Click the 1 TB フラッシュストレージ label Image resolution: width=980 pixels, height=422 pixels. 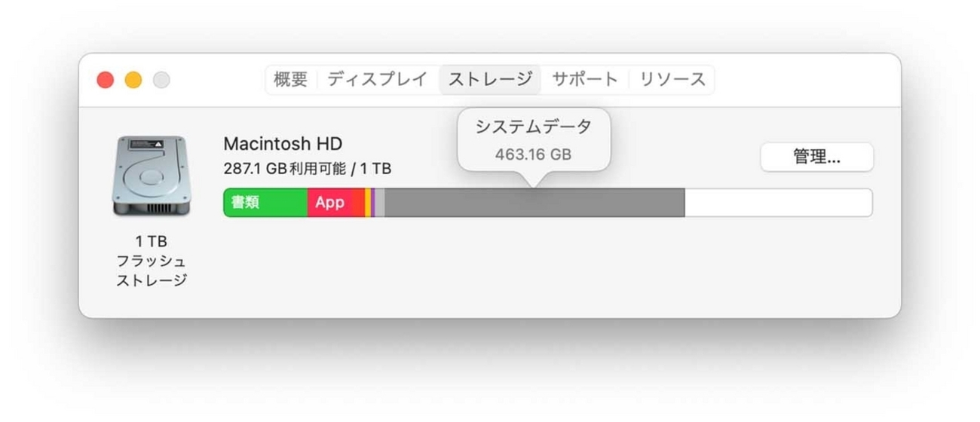point(151,261)
